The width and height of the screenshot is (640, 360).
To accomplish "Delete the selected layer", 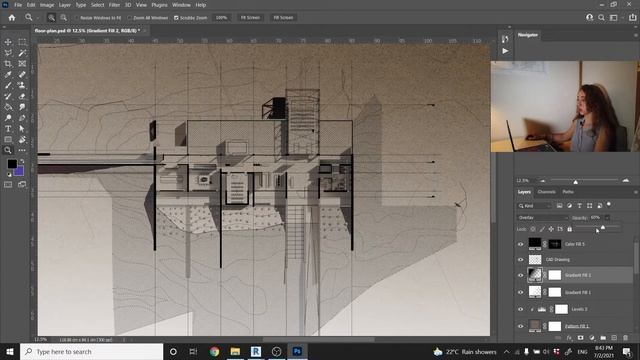I will [x=625, y=338].
